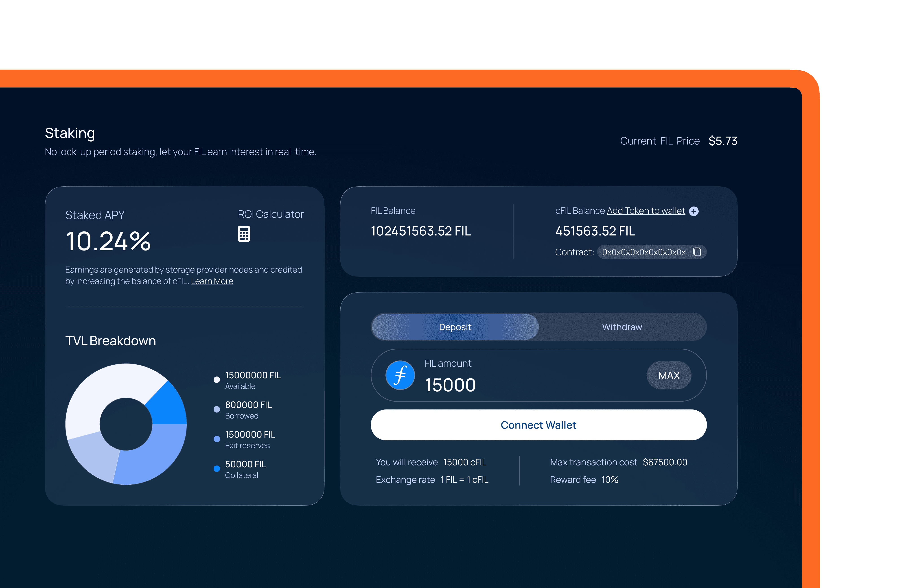The image size is (919, 588).
Task: Open the ROI Calculator icon
Action: pyautogui.click(x=244, y=234)
